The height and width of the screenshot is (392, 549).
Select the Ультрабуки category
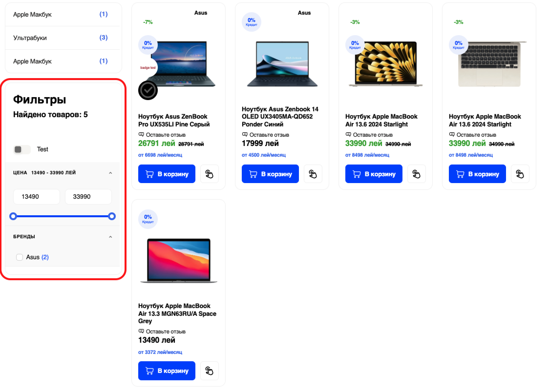click(30, 38)
